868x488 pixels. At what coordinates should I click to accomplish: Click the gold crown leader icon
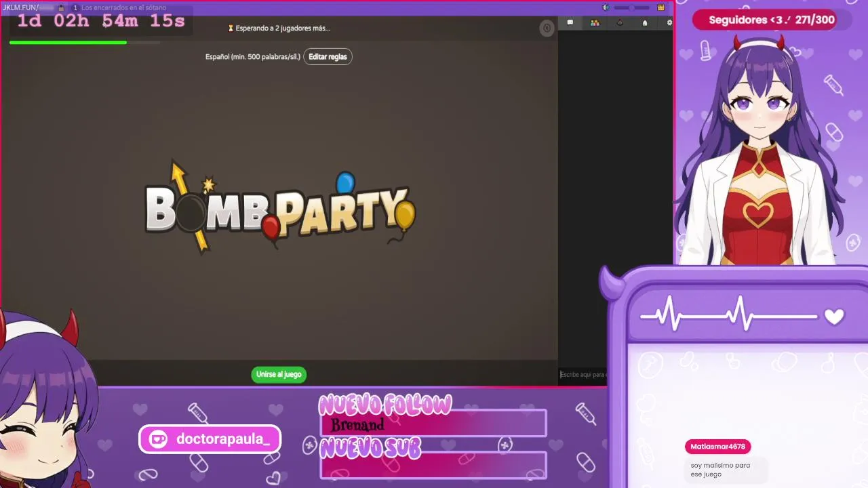661,7
